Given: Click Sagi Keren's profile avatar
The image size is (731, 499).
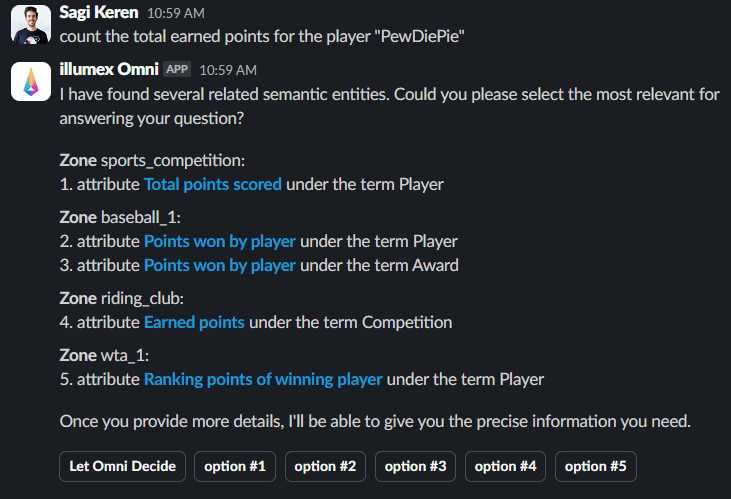Looking at the screenshot, I should point(31,24).
